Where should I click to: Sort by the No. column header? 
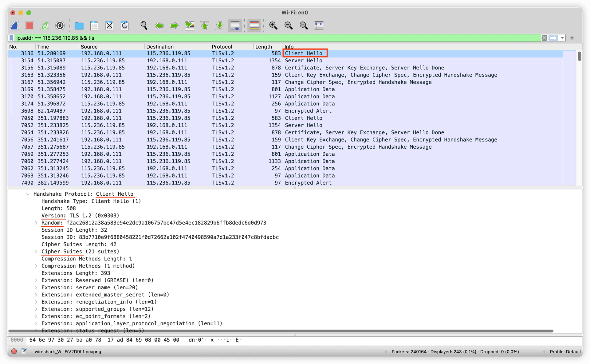pos(22,47)
